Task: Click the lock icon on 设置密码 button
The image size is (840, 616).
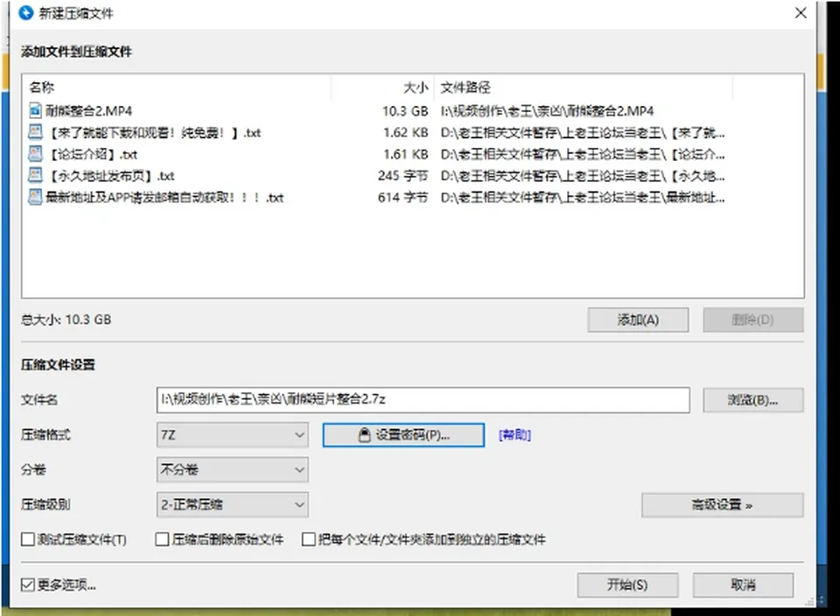Action: click(x=364, y=435)
